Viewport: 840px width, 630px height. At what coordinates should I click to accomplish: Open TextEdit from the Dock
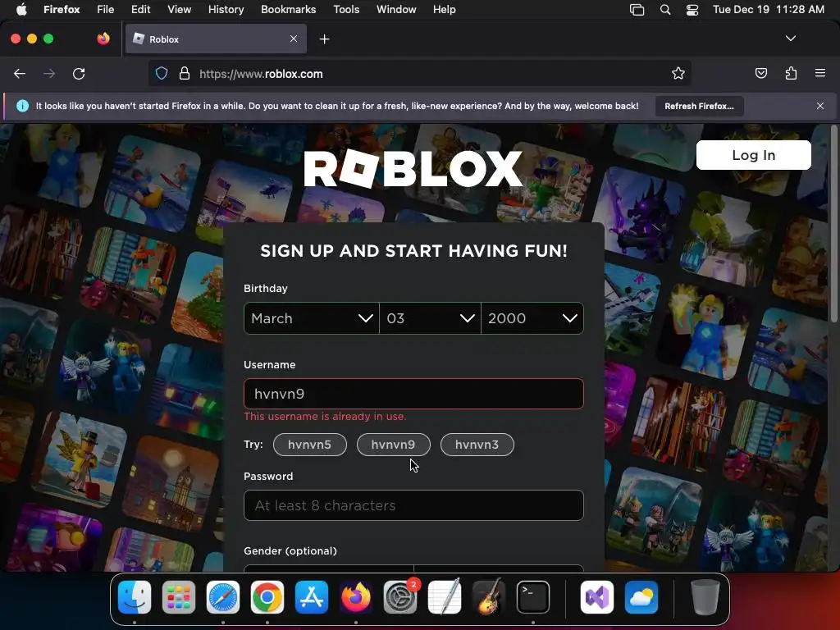tap(445, 597)
